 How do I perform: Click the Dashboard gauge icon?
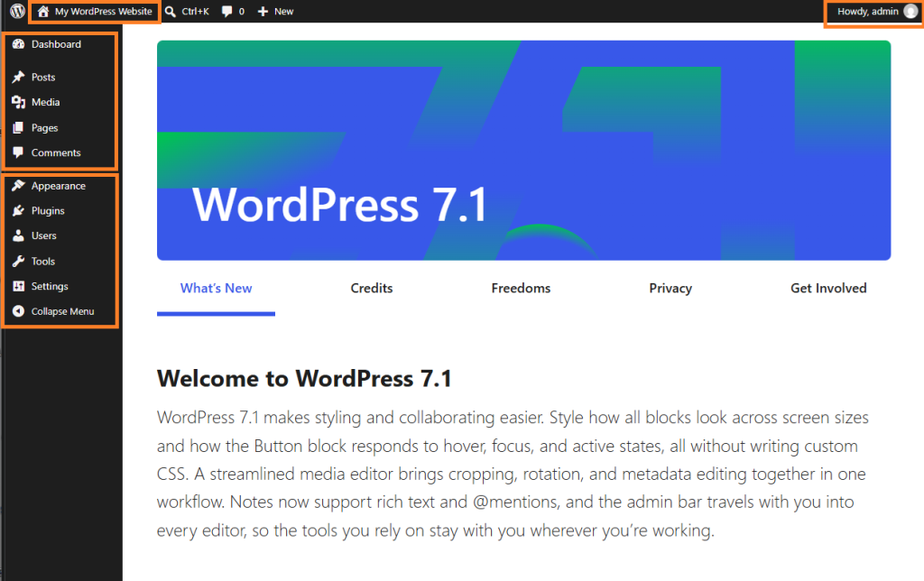[18, 44]
